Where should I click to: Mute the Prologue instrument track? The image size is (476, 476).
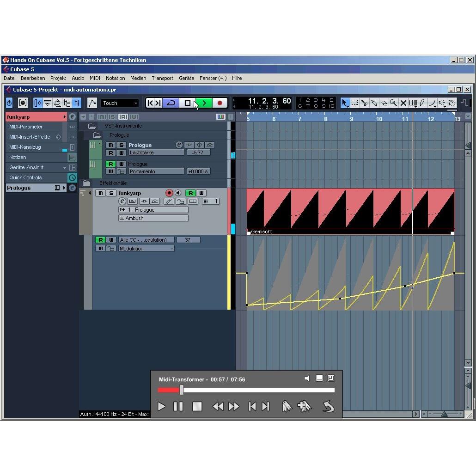click(111, 145)
